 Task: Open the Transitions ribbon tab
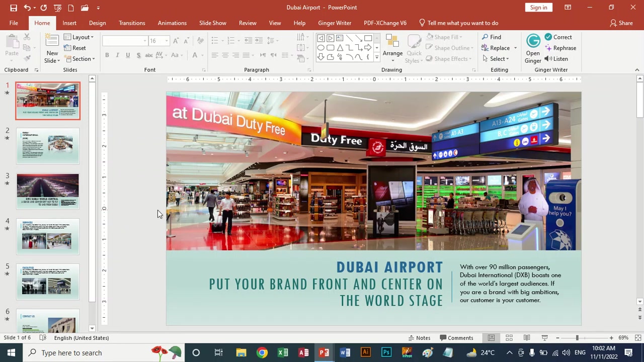coord(132,23)
